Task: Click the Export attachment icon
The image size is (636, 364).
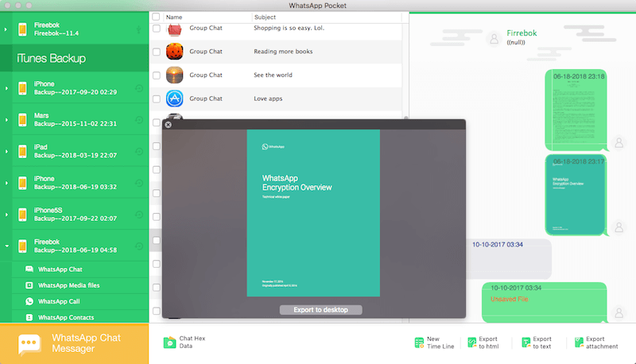Action: point(580,343)
